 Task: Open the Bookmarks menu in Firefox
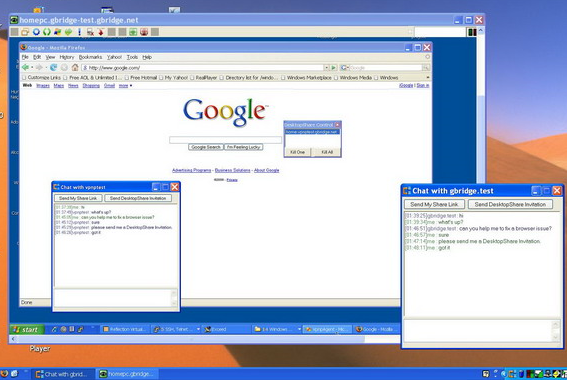pyautogui.click(x=90, y=57)
